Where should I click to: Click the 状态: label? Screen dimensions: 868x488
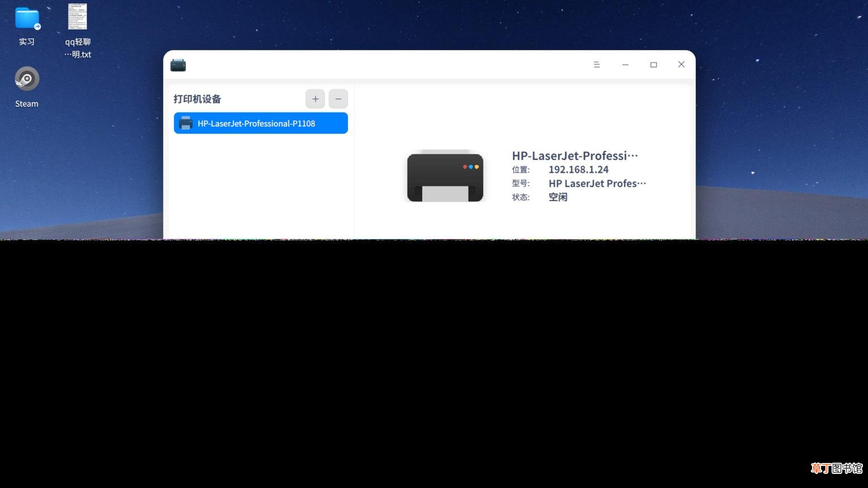pos(521,197)
